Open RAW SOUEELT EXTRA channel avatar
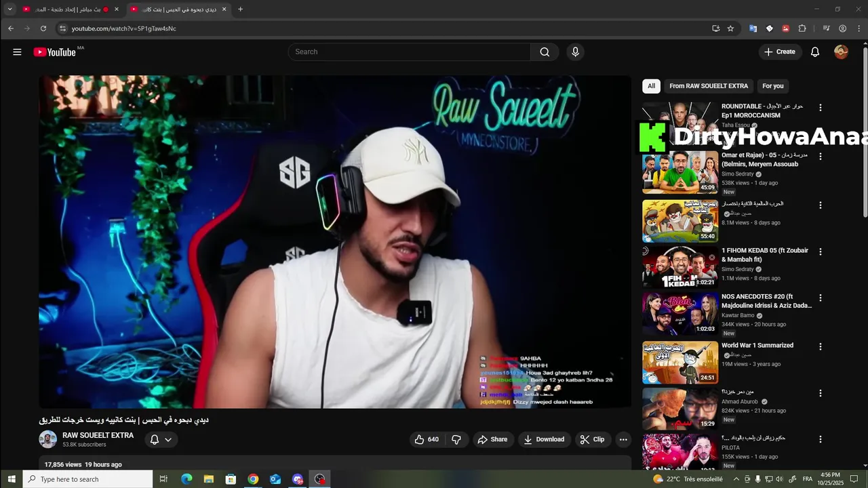Screen dimensions: 868x488 pyautogui.click(x=47, y=439)
